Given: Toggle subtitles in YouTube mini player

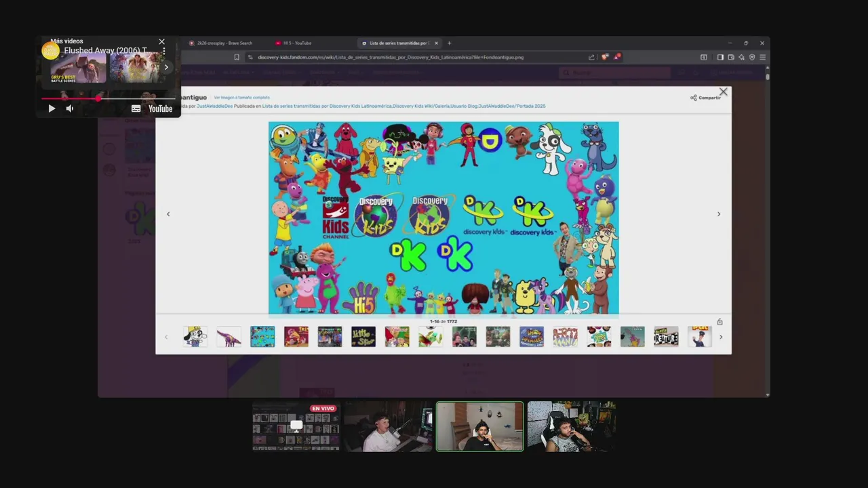Looking at the screenshot, I should point(136,108).
